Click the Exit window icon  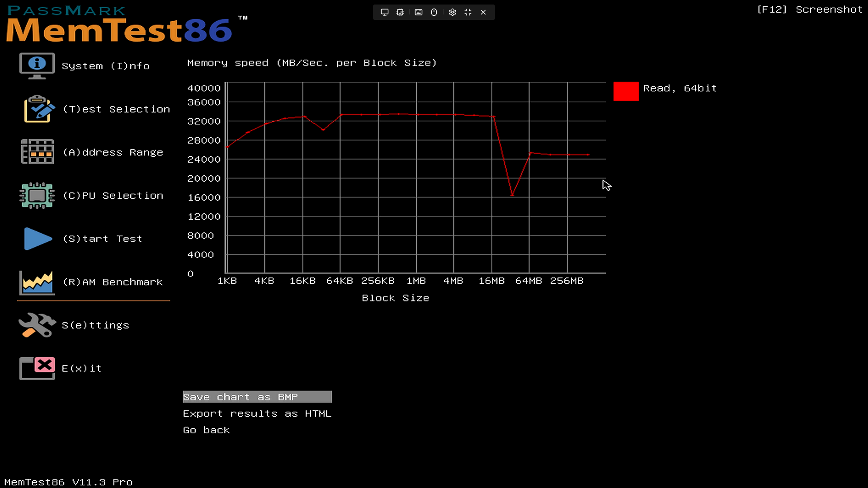click(37, 368)
